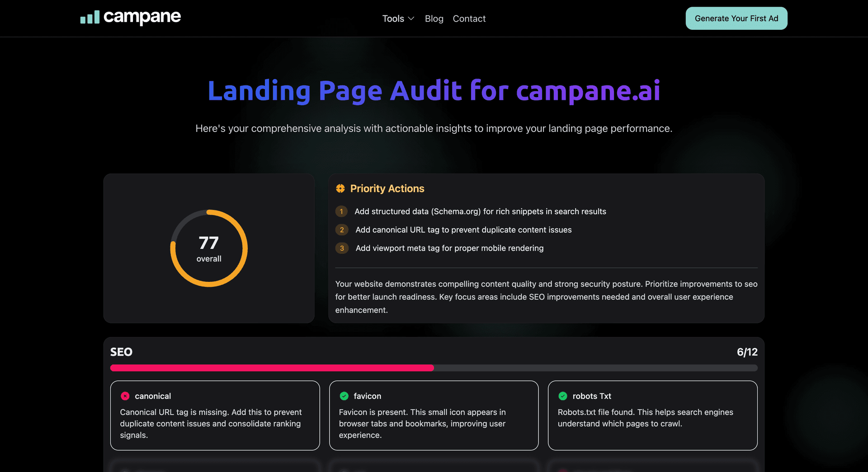
Task: Click the red X icon beside canonical
Action: pyautogui.click(x=125, y=396)
